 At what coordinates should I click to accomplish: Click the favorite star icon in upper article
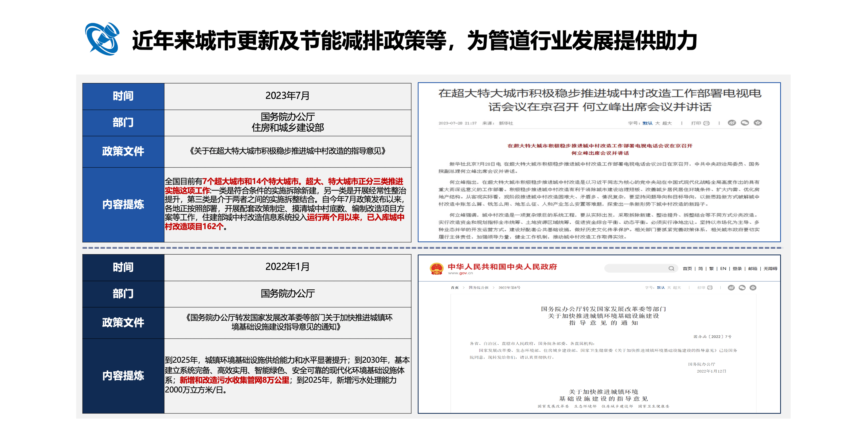click(758, 123)
